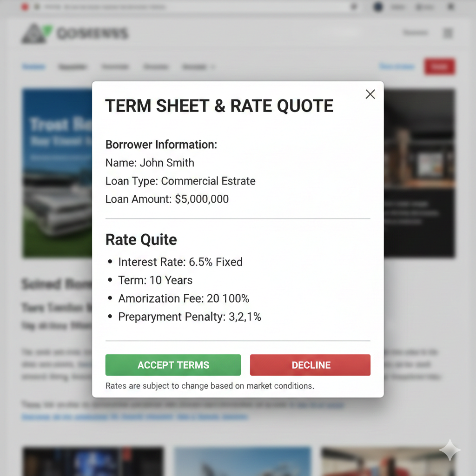Image resolution: width=476 pixels, height=476 pixels.
Task: Open the bottom-left article thumbnail
Action: 93,461
